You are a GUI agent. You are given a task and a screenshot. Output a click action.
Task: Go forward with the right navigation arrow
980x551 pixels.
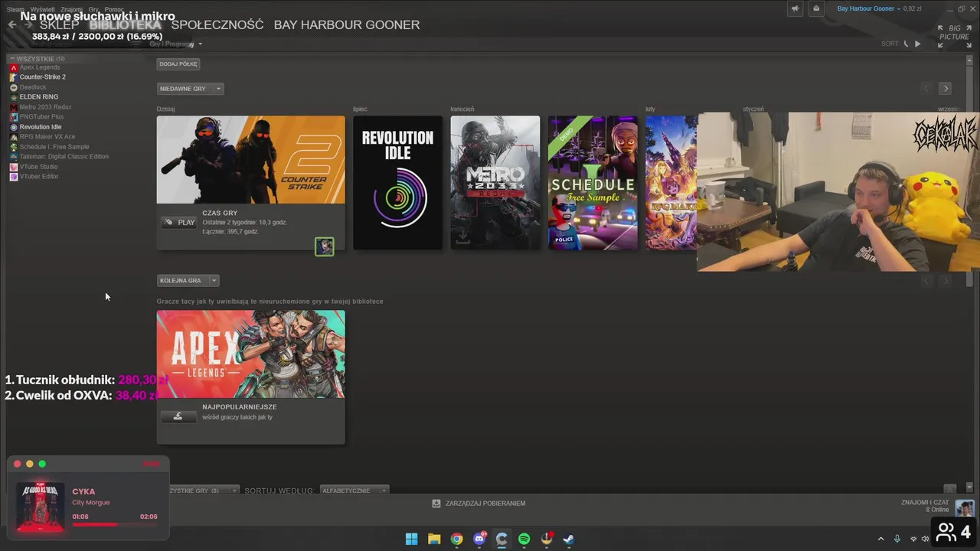click(x=28, y=24)
